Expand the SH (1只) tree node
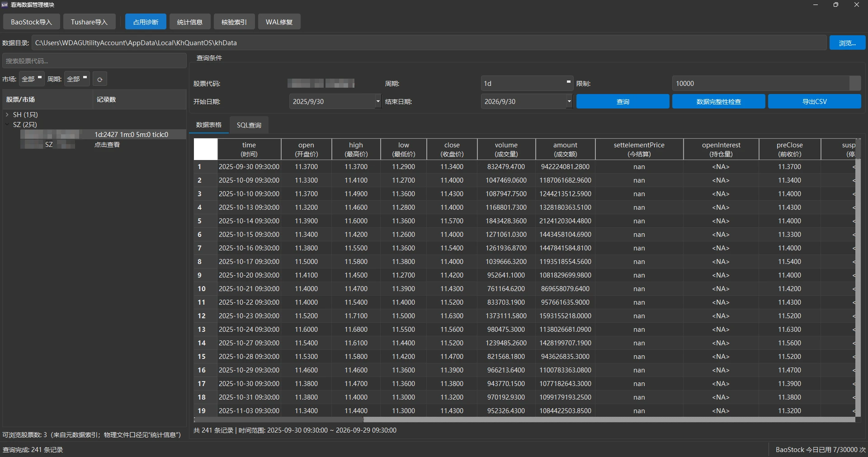 (7, 115)
